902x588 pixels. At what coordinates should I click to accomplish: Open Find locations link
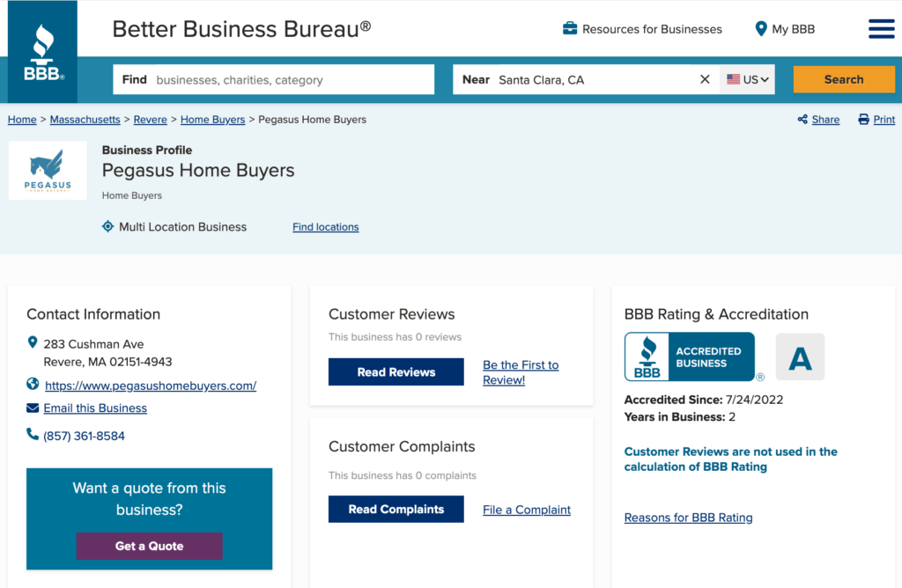click(x=326, y=227)
